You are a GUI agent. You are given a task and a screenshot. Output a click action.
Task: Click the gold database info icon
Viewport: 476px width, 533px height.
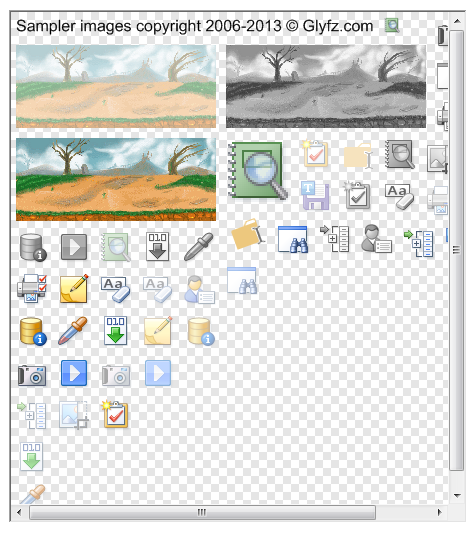33,331
